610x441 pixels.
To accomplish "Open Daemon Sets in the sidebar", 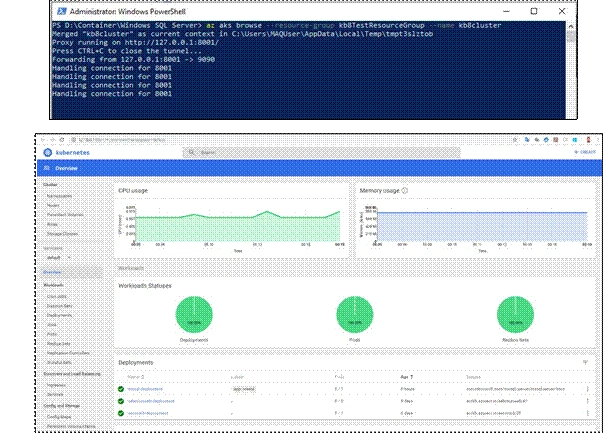I will [x=60, y=306].
